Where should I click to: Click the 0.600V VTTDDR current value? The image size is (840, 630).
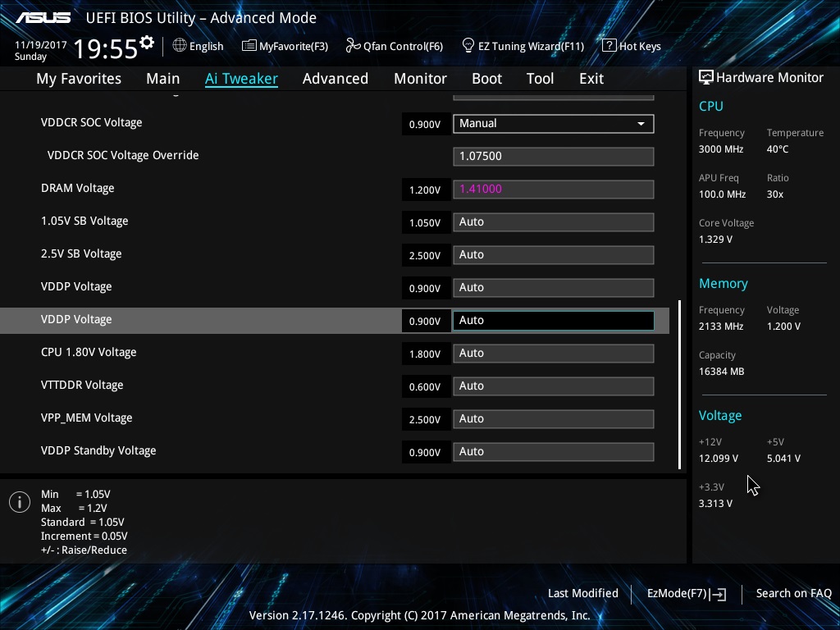point(425,387)
